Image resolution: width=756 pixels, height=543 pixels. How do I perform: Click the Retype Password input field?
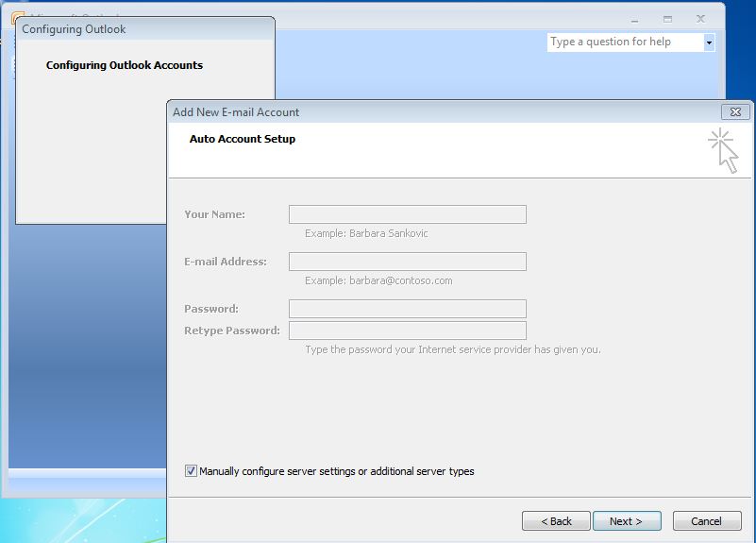pos(408,331)
